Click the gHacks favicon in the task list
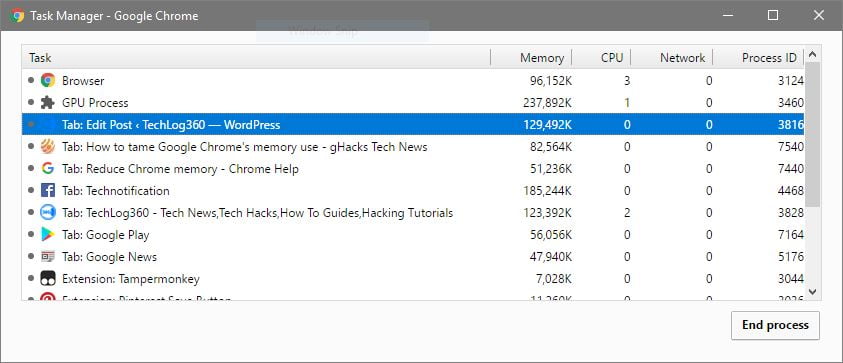Image resolution: width=843 pixels, height=363 pixels. point(48,147)
